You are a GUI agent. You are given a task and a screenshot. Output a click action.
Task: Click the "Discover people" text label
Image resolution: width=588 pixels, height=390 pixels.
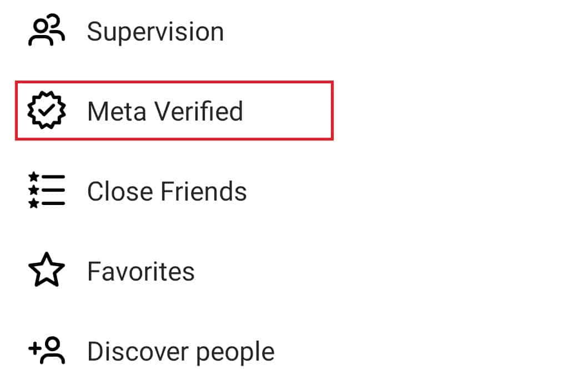(x=181, y=352)
